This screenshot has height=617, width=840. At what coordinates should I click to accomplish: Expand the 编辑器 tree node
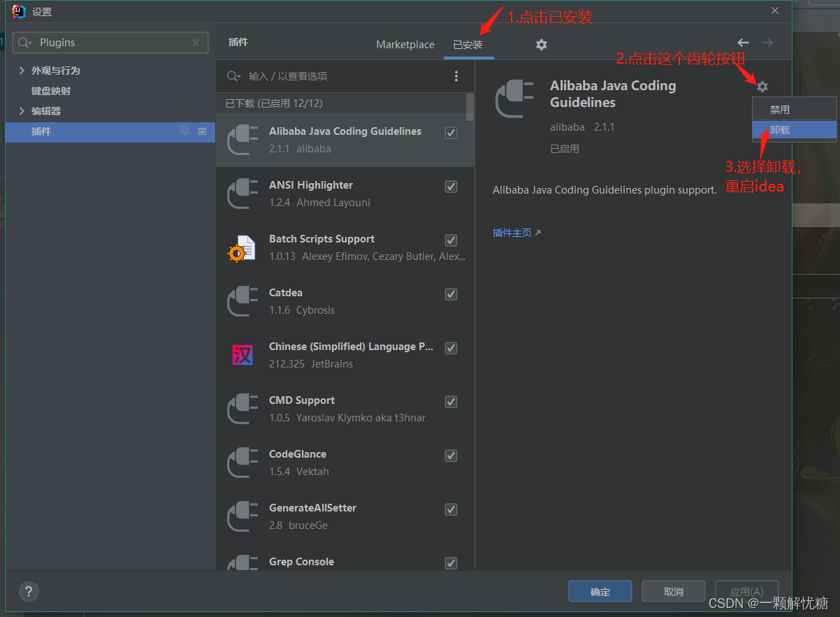tap(22, 111)
